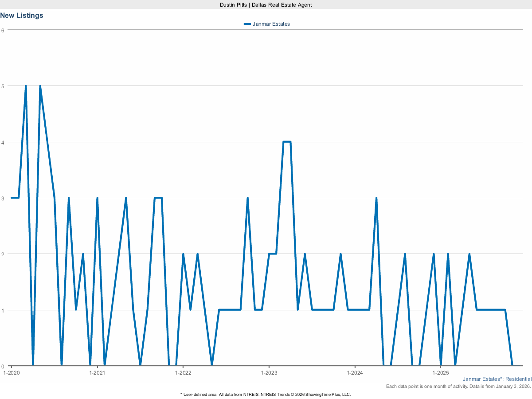Click the 3-listing peak in 2024
Image resolution: width=532 pixels, height=399 pixels.
coord(376,198)
